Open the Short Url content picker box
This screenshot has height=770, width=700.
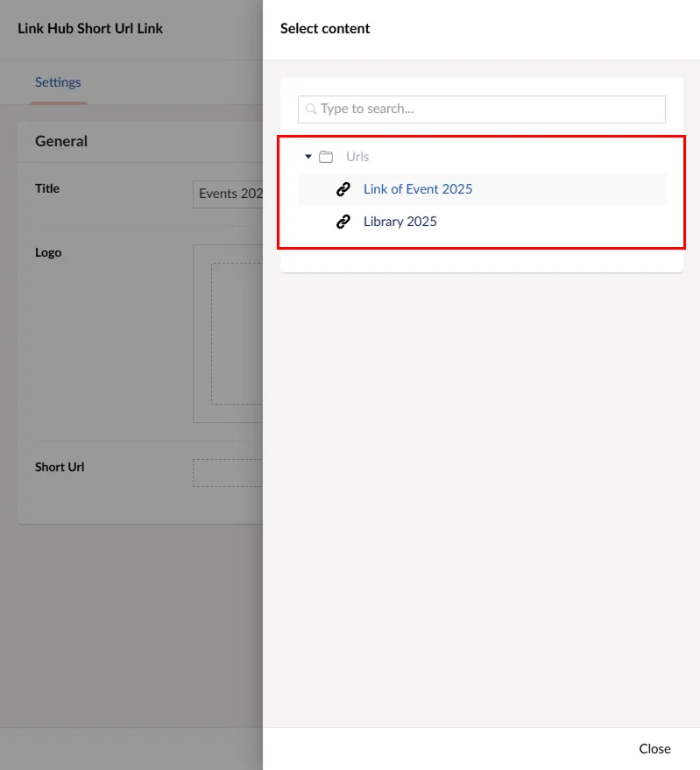coord(228,473)
